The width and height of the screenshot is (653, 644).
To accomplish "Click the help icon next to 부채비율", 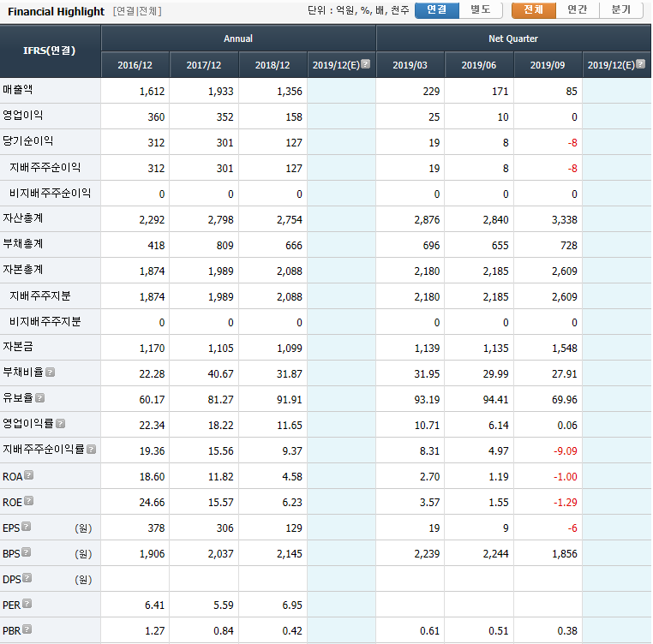I will 50,373.
